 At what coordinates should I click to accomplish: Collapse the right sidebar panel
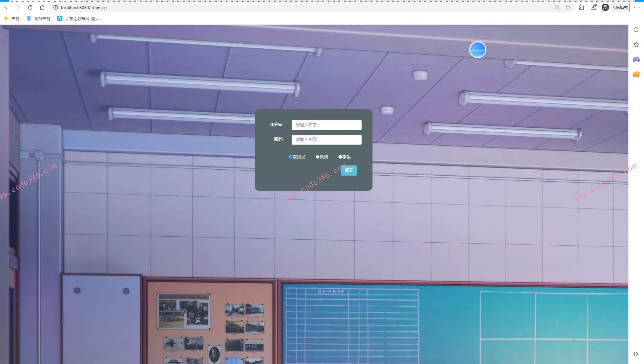[x=636, y=354]
